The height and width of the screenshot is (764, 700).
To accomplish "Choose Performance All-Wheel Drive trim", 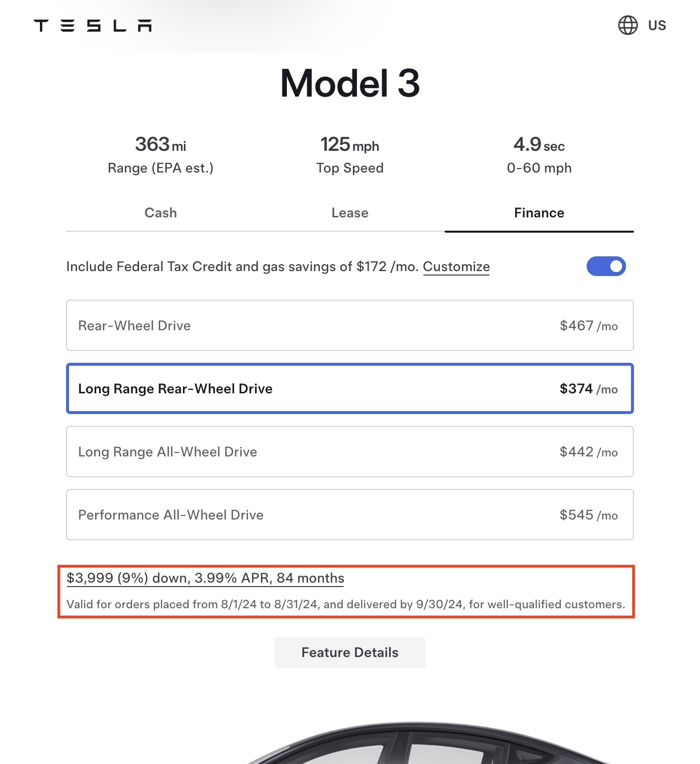I will [x=350, y=515].
